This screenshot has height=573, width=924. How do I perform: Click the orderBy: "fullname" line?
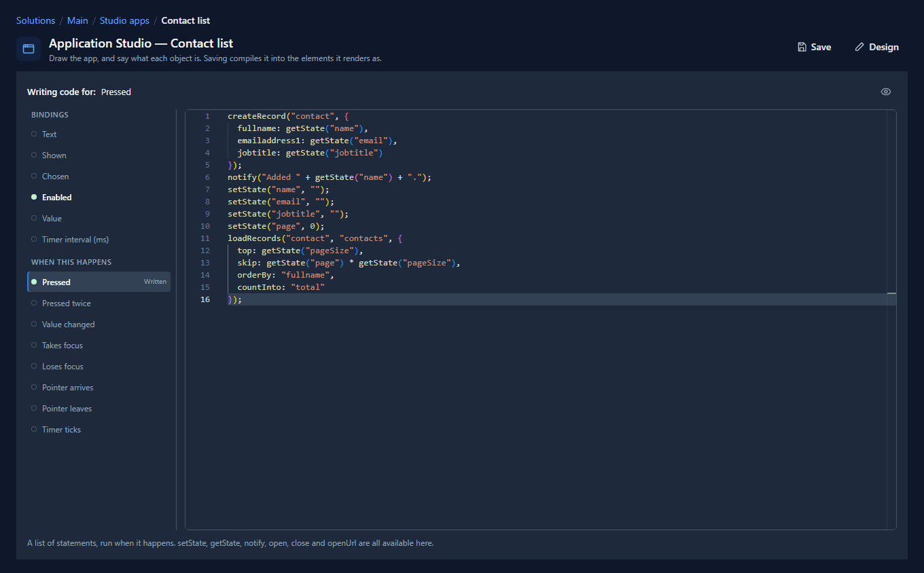(x=285, y=275)
